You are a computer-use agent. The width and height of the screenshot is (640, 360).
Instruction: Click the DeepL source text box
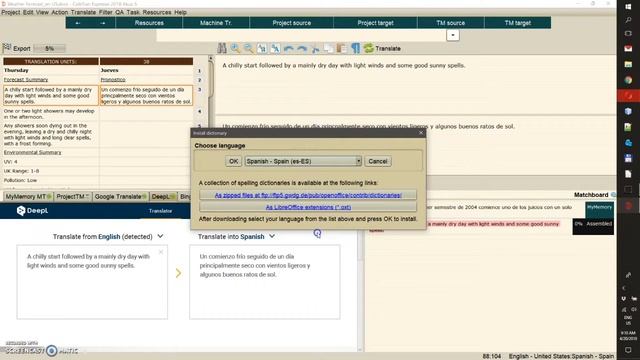point(92,282)
